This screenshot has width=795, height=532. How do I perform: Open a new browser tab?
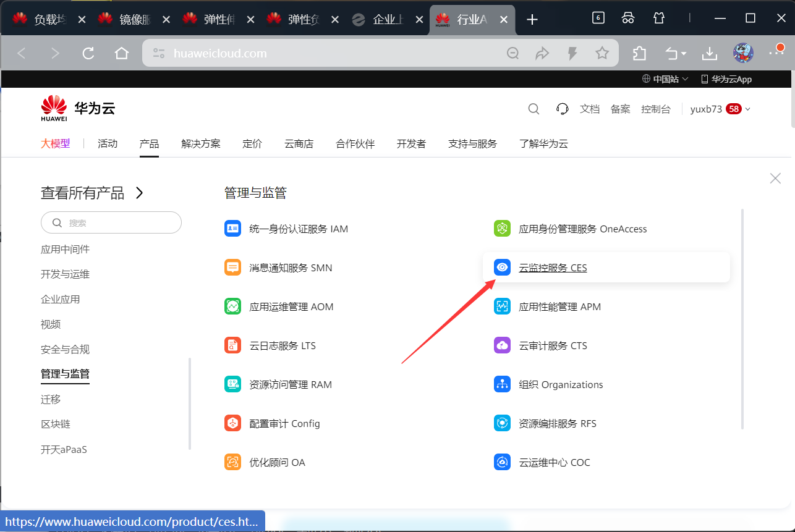pyautogui.click(x=532, y=20)
